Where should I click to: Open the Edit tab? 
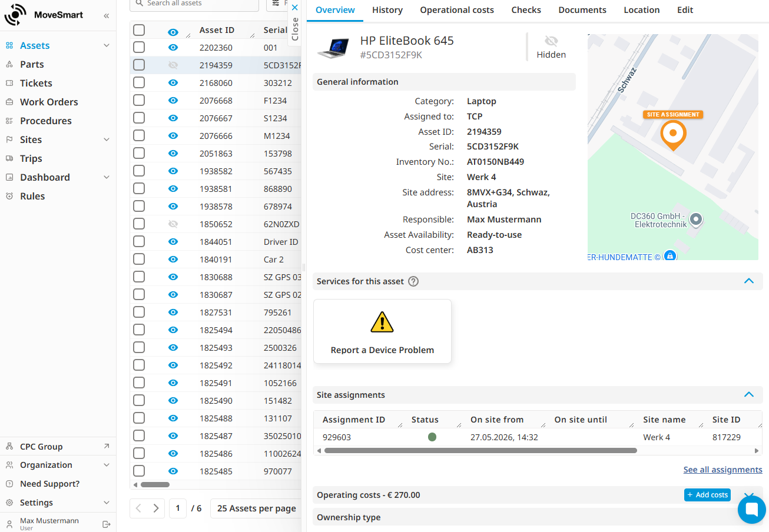point(685,10)
